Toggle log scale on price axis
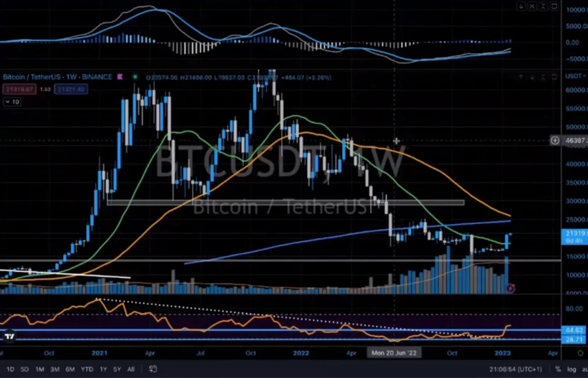 (x=569, y=369)
